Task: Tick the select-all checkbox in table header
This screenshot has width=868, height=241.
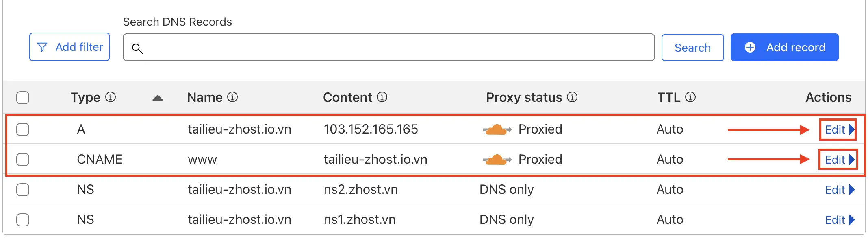Action: 23,98
